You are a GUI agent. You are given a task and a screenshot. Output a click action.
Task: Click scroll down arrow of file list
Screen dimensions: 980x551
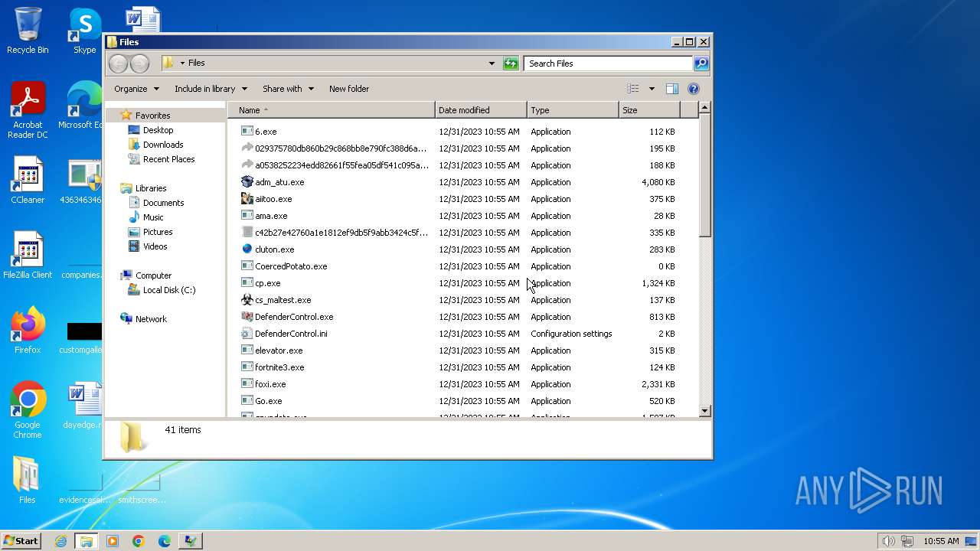coord(705,411)
